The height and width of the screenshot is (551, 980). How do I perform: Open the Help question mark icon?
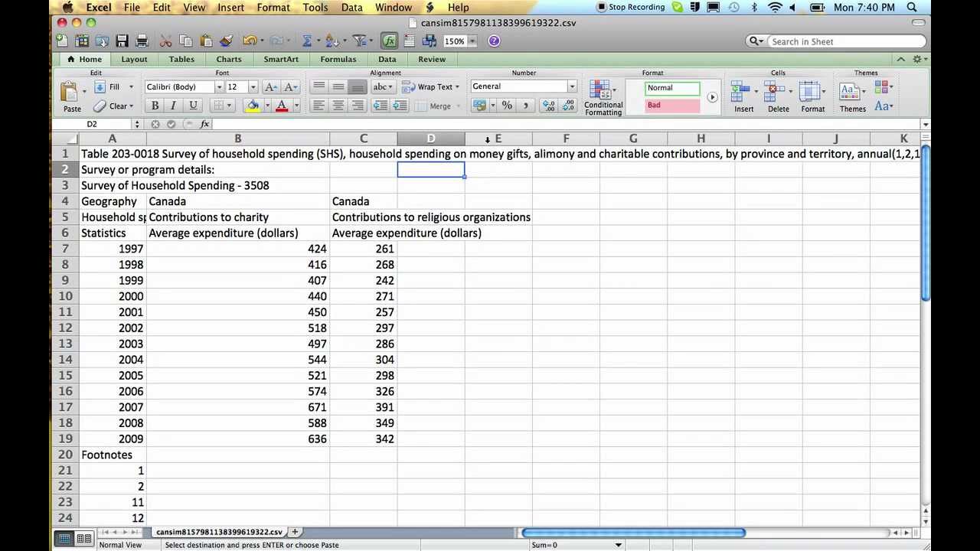click(494, 41)
